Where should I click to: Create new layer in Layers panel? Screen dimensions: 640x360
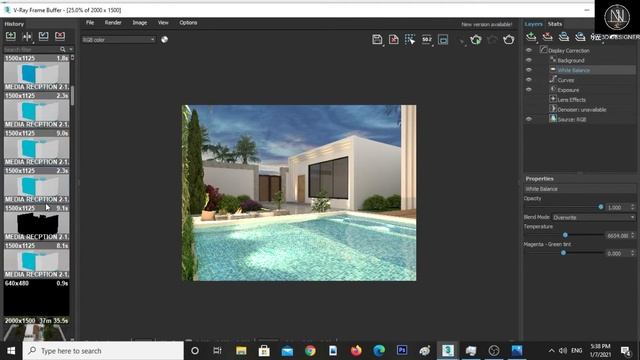tap(531, 37)
